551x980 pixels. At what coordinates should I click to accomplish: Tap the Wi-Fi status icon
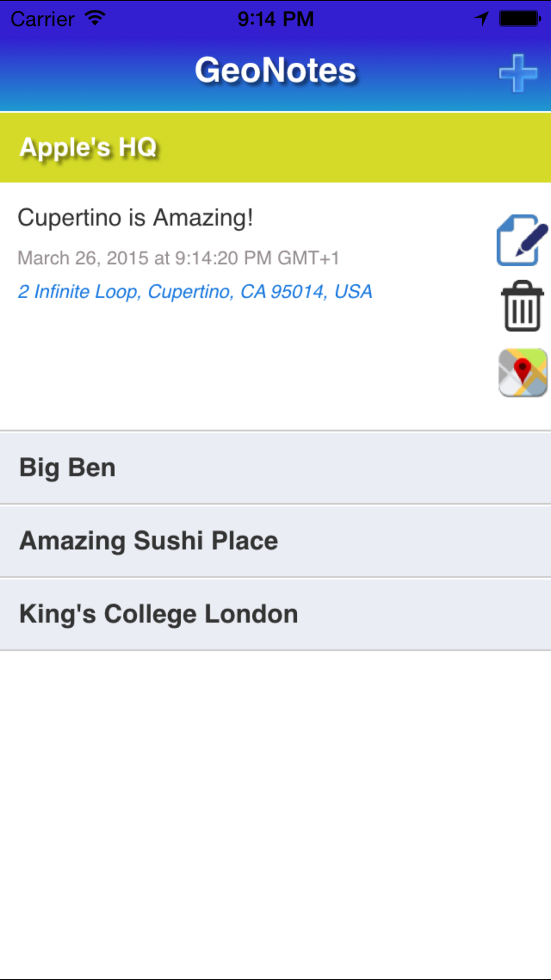pyautogui.click(x=95, y=18)
